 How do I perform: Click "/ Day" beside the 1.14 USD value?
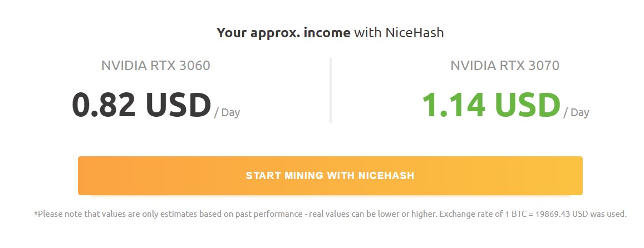point(576,112)
